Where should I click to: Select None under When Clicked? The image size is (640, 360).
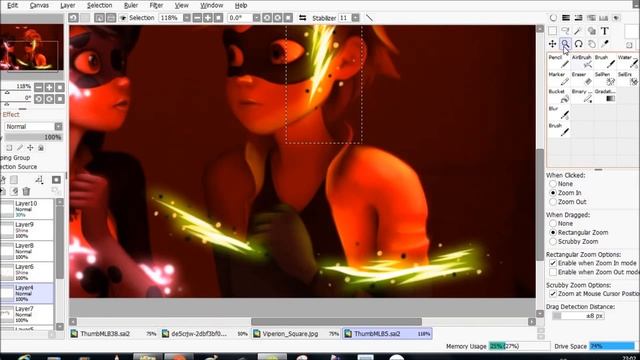(x=553, y=184)
